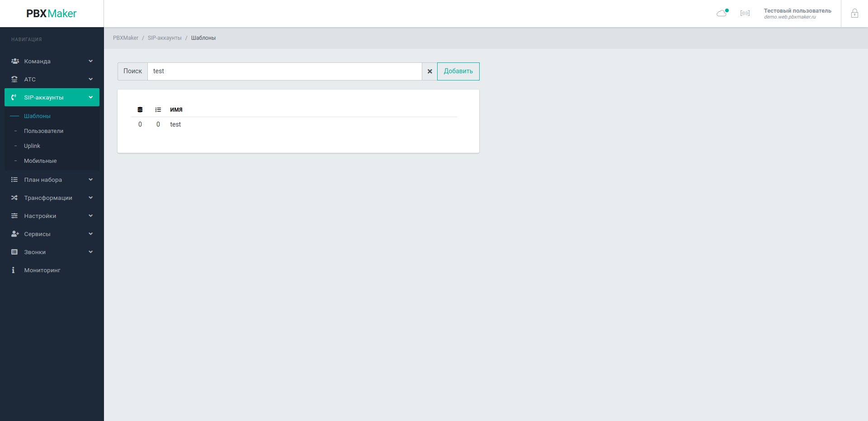Click the database column header icon
The width and height of the screenshot is (868, 421).
(140, 110)
